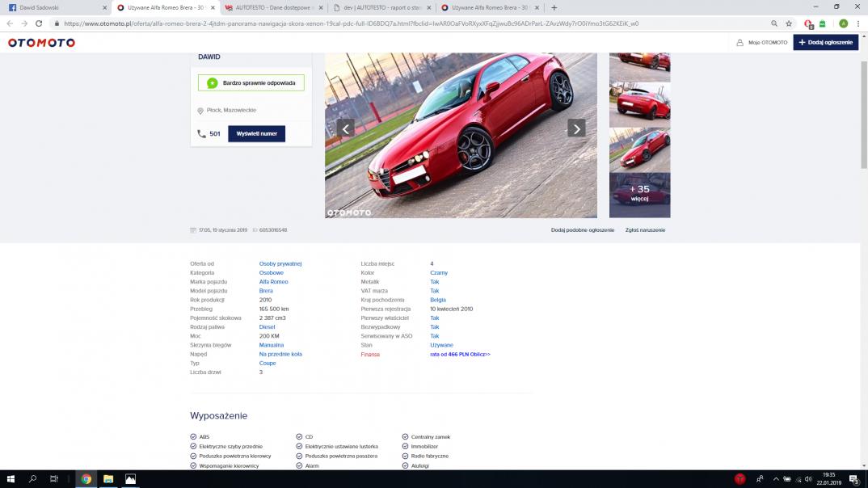Image resolution: width=868 pixels, height=488 pixels.
Task: Open the main red Alfa Romeo photo
Action: [461, 135]
